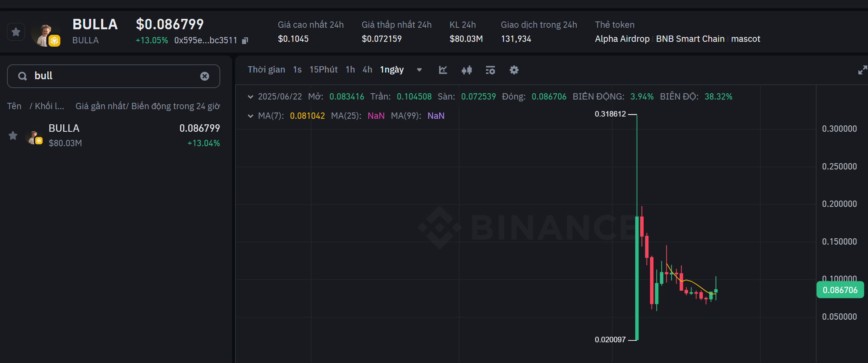Open chart display options list icon

pos(490,70)
